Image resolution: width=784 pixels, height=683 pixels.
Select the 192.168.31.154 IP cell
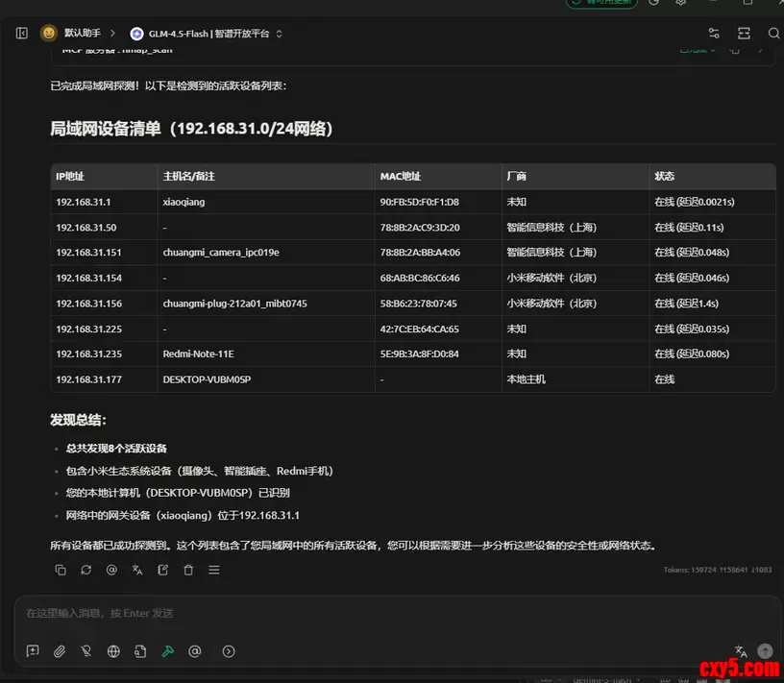pyautogui.click(x=104, y=278)
